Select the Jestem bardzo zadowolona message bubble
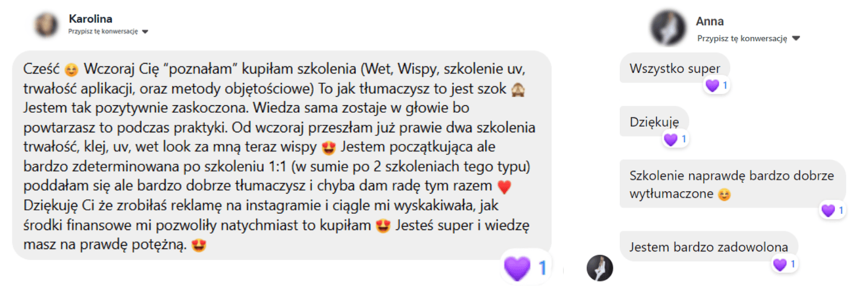 coord(709,247)
